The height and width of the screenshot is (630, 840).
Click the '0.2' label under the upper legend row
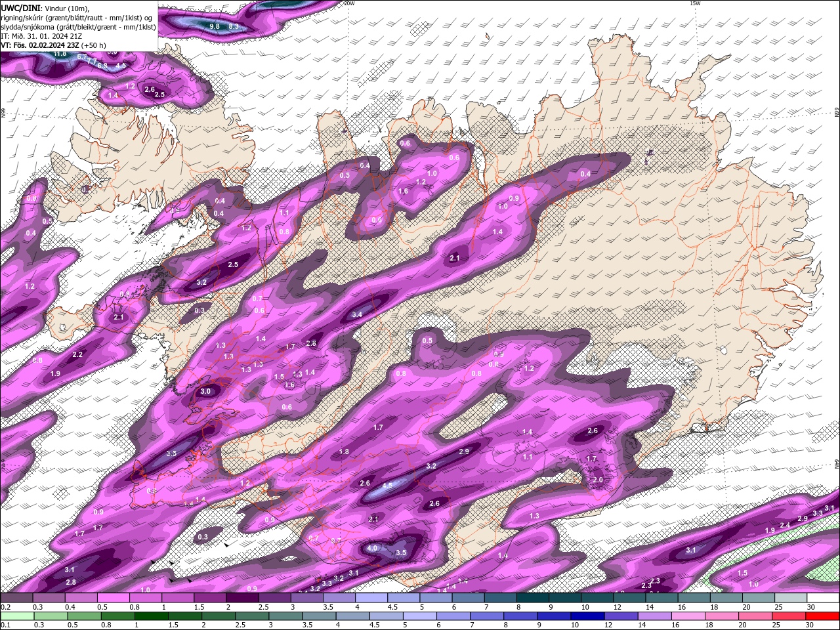point(5,607)
